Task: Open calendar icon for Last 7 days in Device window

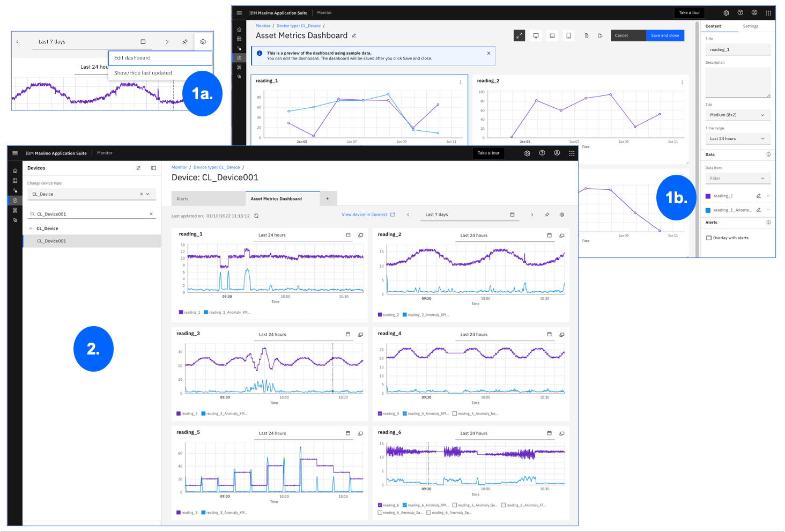Action: (x=512, y=215)
